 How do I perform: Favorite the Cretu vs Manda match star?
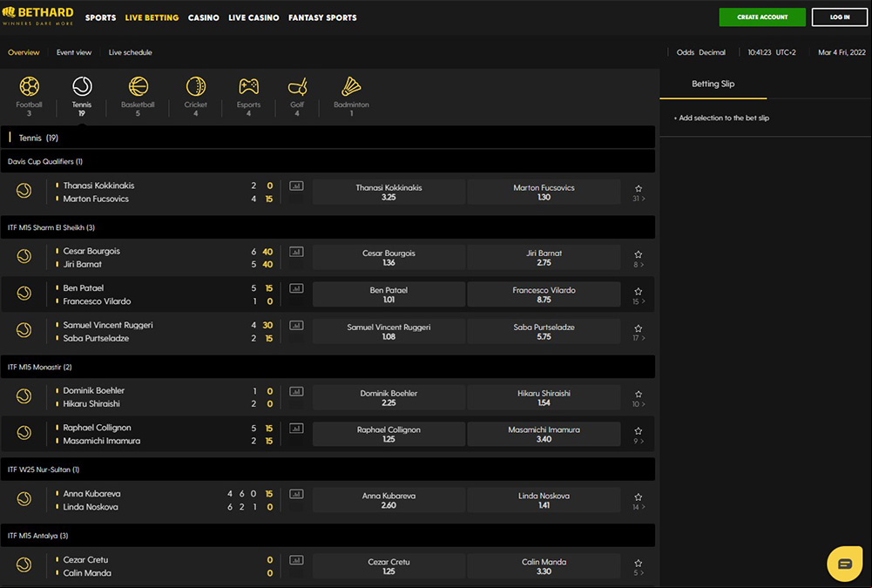pos(639,563)
